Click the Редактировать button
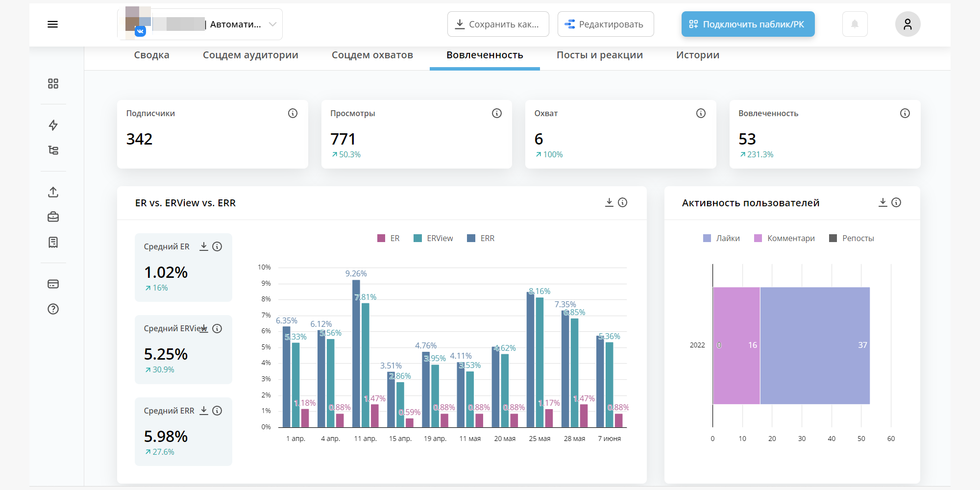This screenshot has width=980, height=490. click(606, 24)
